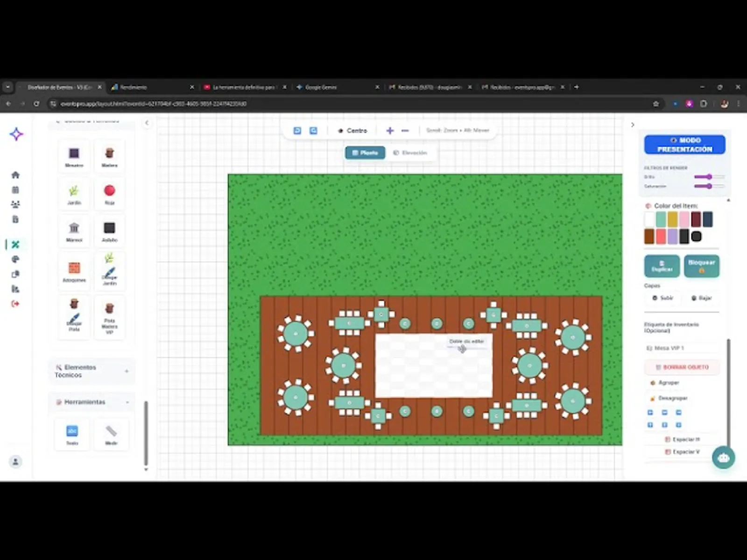Open the chatbot assistant floating button
747x560 pixels.
click(723, 458)
